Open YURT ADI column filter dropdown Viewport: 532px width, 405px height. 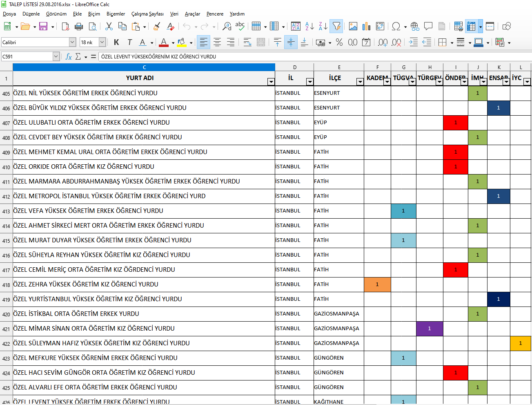point(271,82)
